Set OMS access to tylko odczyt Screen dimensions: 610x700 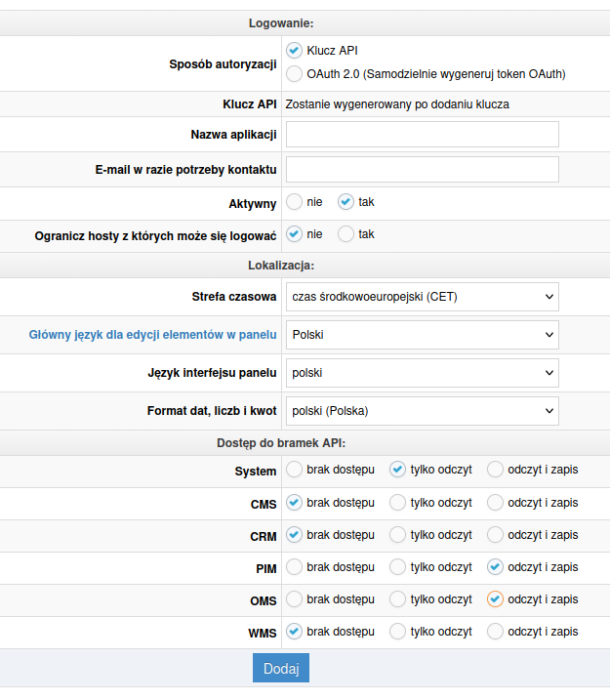coord(397,599)
